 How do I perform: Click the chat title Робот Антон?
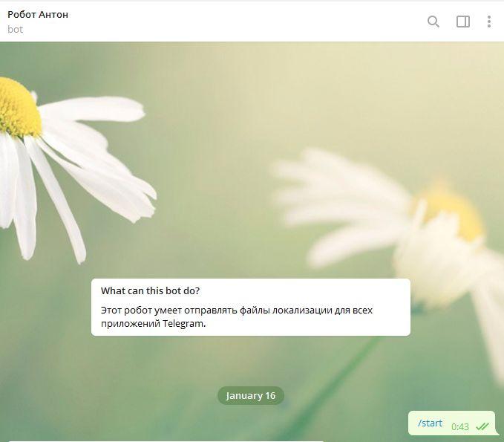click(38, 14)
